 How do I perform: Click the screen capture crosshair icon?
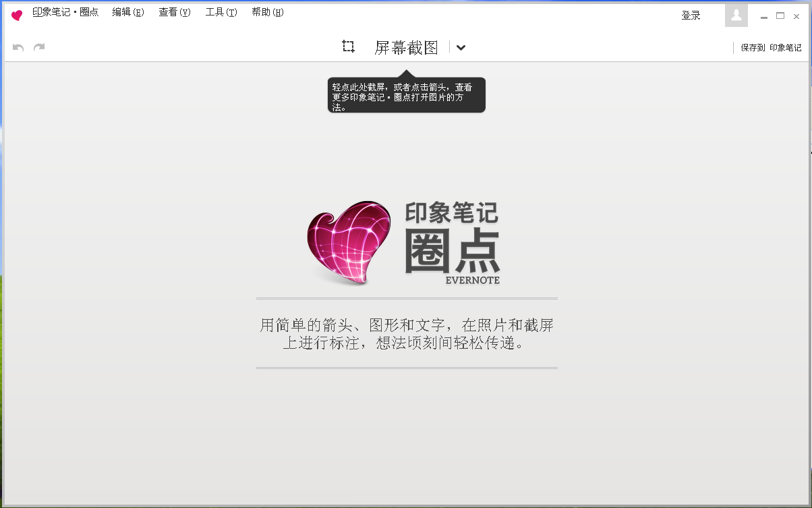[348, 47]
